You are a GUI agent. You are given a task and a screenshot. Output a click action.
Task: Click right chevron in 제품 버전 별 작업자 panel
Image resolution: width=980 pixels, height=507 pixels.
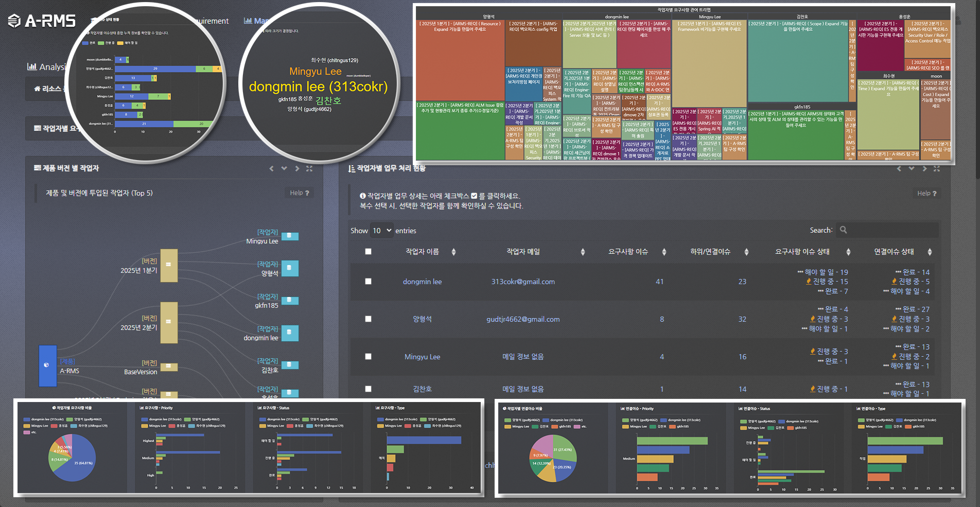click(x=297, y=168)
